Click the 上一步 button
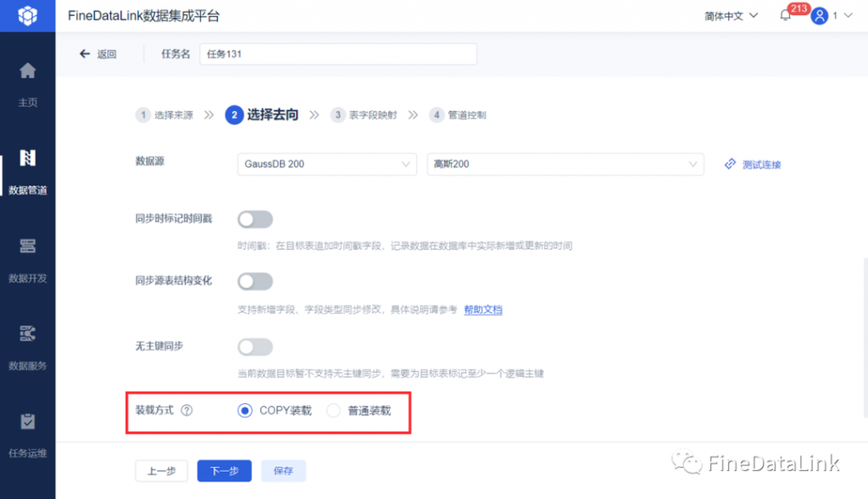The image size is (868, 499). click(x=162, y=471)
